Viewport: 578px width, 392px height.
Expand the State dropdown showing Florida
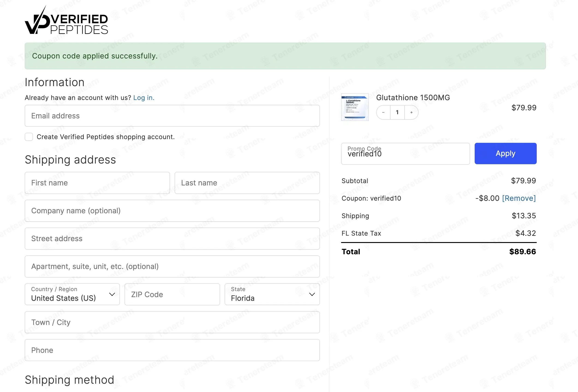(272, 294)
